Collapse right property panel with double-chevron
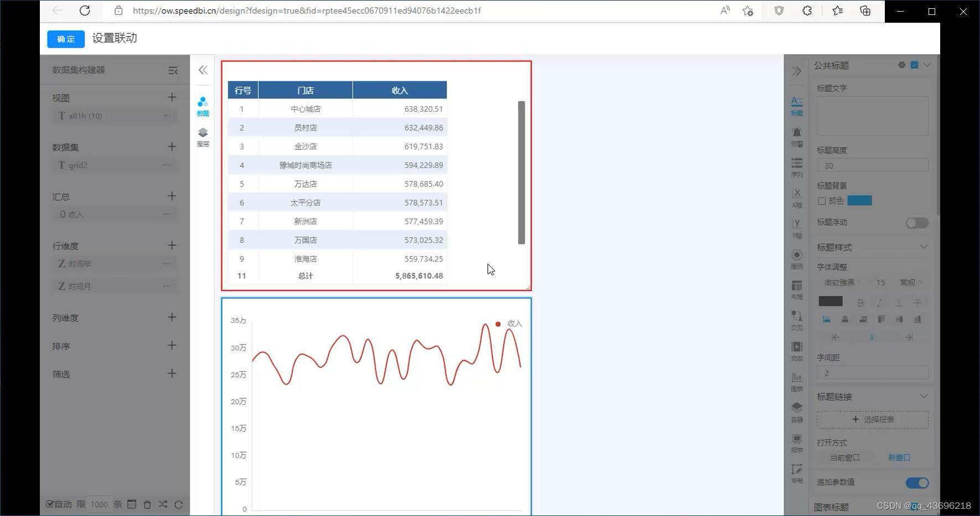 pyautogui.click(x=797, y=71)
